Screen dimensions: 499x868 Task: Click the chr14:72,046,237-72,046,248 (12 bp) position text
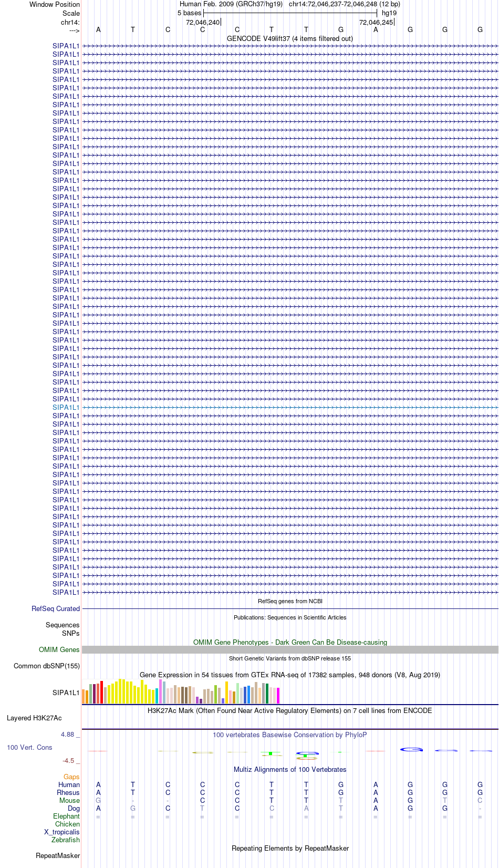pos(344,4)
